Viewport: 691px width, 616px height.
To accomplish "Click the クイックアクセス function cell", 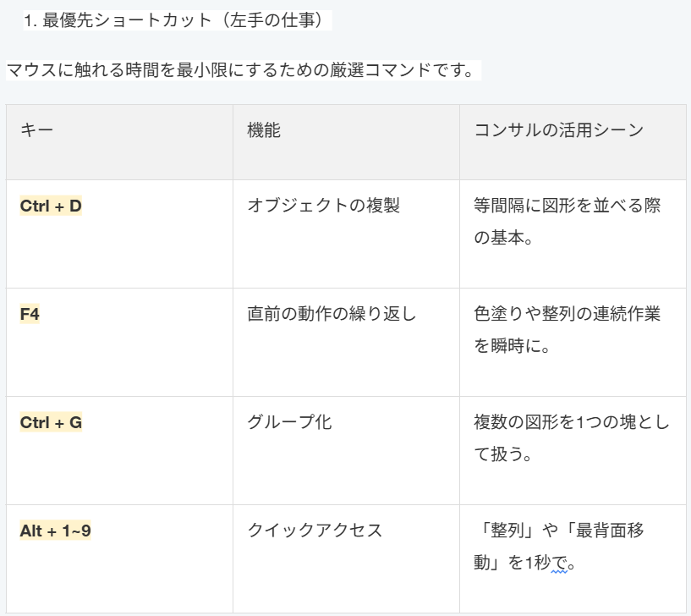I will [x=315, y=531].
